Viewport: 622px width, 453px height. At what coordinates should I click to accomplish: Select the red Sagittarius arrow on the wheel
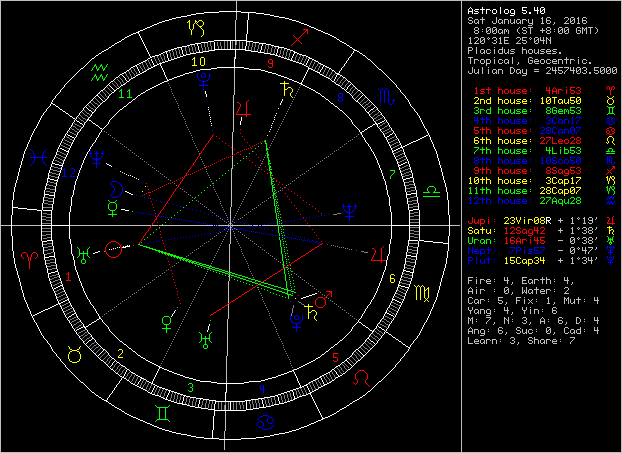tap(297, 38)
